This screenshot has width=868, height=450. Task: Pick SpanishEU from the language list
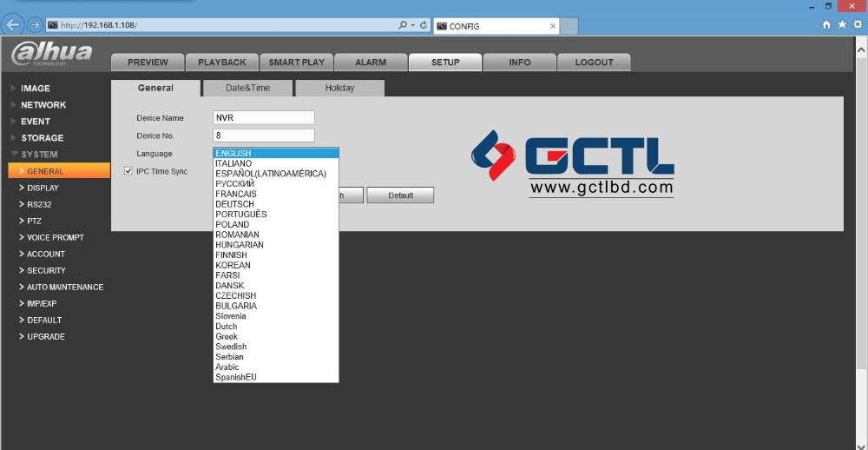point(236,377)
